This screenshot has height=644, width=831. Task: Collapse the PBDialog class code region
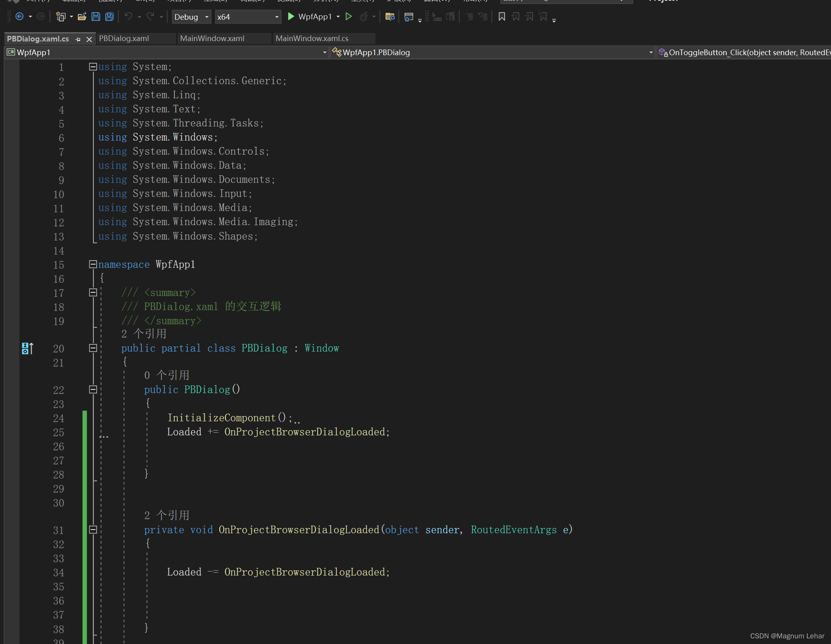coord(92,349)
